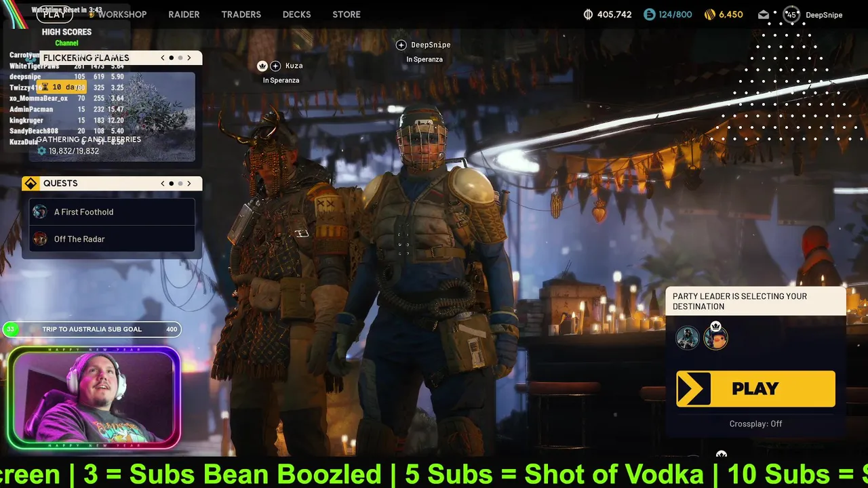The image size is (868, 488).
Task: Open the DeepSnipe profile name in header
Action: point(824,15)
